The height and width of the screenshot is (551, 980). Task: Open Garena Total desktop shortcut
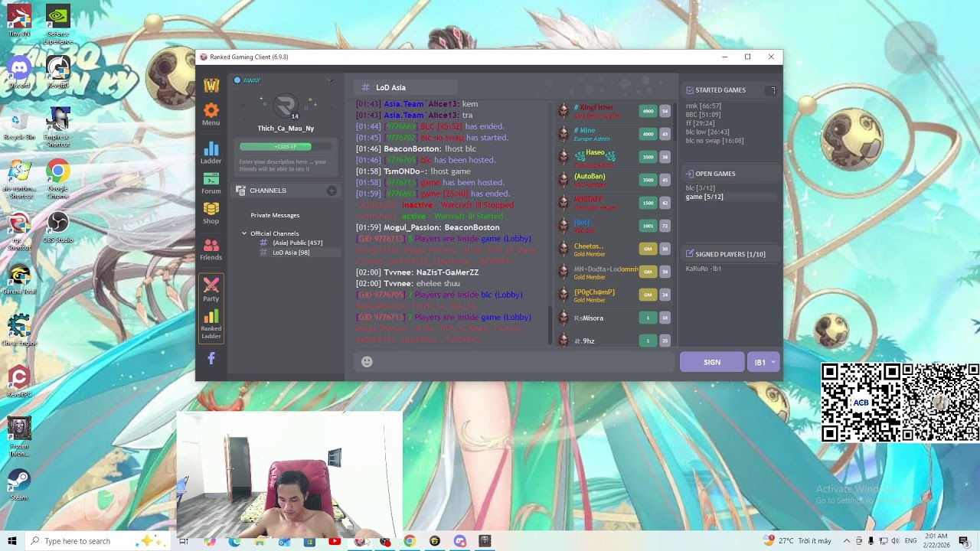(x=19, y=280)
